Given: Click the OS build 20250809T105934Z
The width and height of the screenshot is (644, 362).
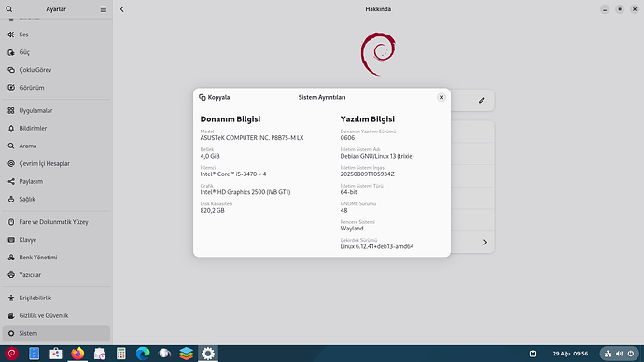Looking at the screenshot, I should point(367,174).
